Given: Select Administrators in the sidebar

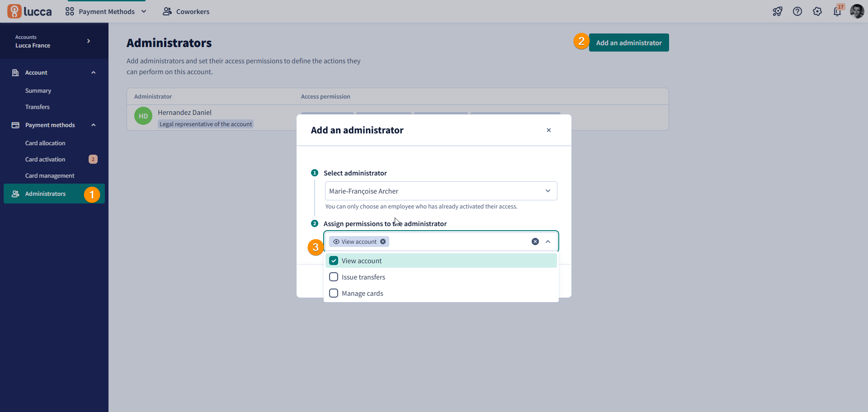Looking at the screenshot, I should [x=54, y=194].
